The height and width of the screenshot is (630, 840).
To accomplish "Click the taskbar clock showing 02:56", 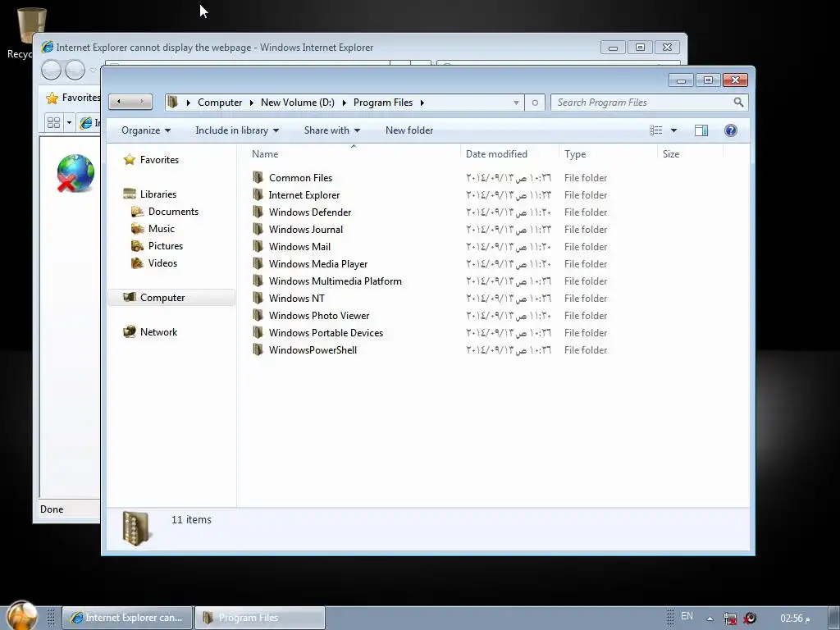I will pyautogui.click(x=795, y=619).
